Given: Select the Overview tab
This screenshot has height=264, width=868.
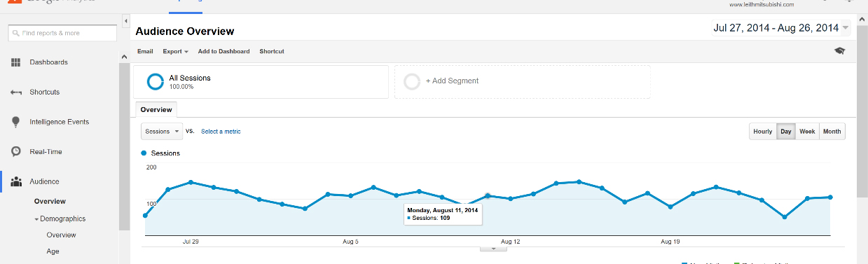Looking at the screenshot, I should click(x=156, y=110).
